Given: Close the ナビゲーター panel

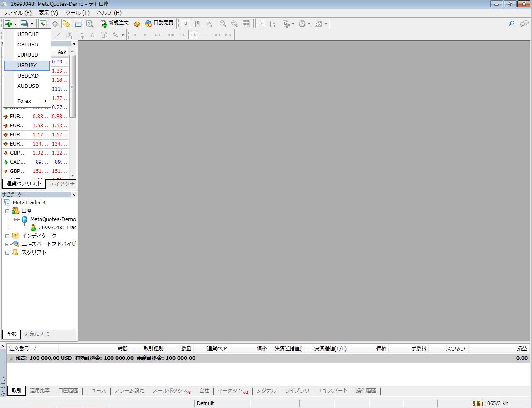Looking at the screenshot, I should pyautogui.click(x=74, y=194).
